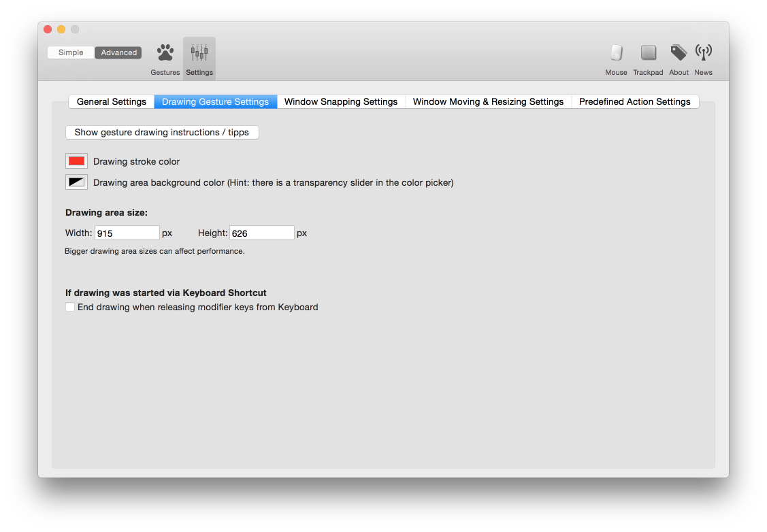Viewport: 767px width, 532px height.
Task: Select the Advanced mode segment
Action: (x=118, y=52)
